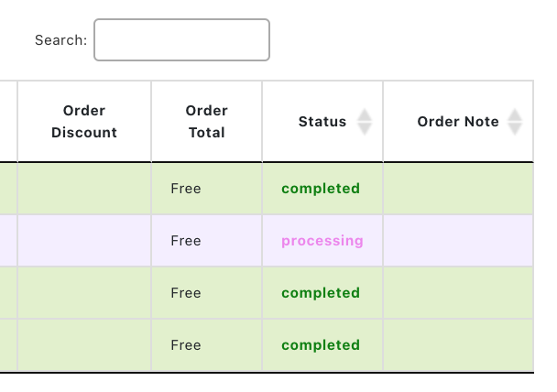Viewport: 557px width, 392px height.
Task: Select the Order Total column header
Action: pyautogui.click(x=206, y=122)
